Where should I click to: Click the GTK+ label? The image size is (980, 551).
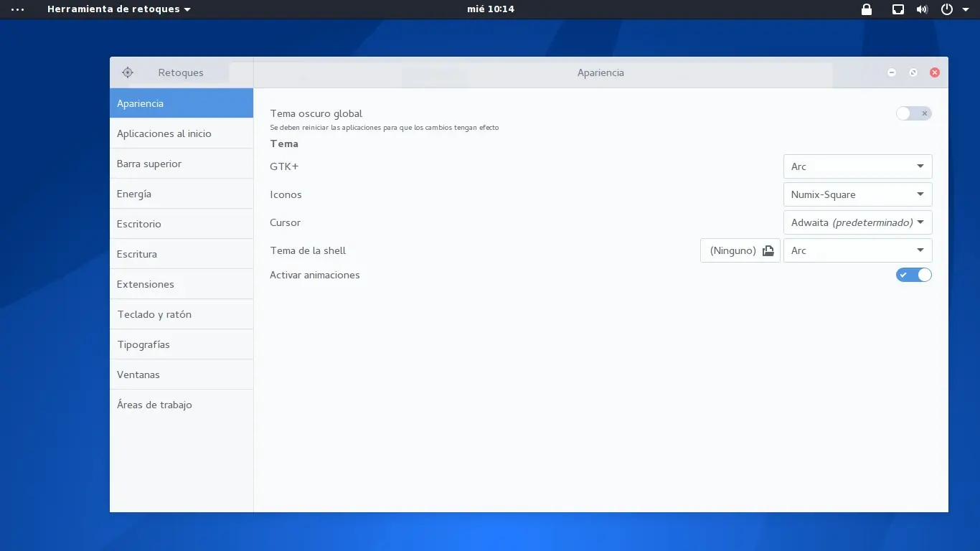tap(284, 166)
